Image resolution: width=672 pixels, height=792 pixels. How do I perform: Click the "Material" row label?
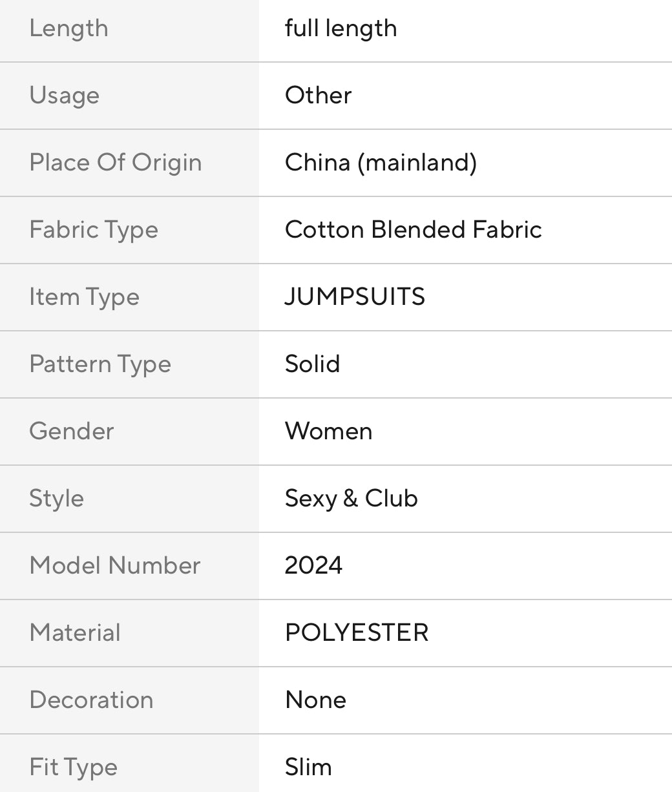point(75,633)
